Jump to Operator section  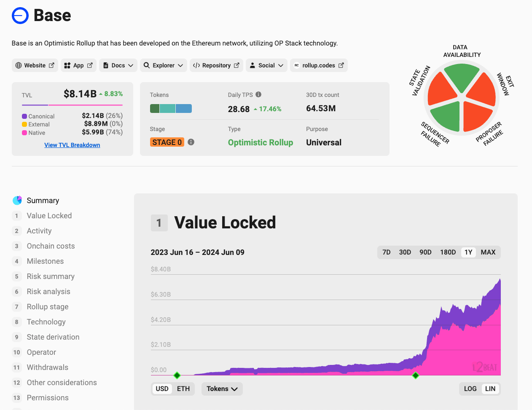click(x=41, y=352)
